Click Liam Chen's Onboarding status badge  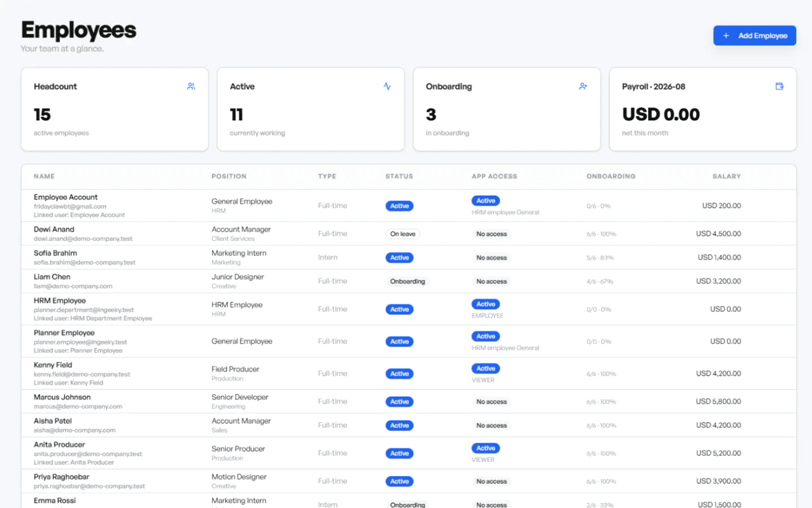pyautogui.click(x=407, y=281)
